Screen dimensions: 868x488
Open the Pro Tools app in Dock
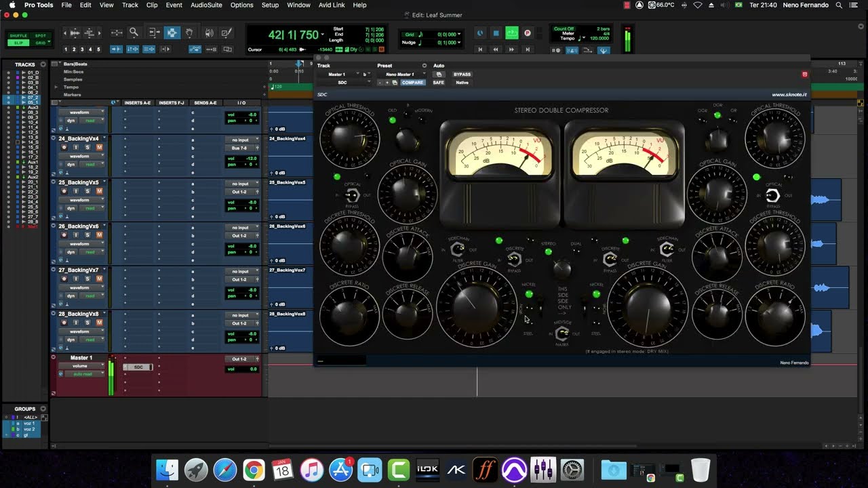click(x=514, y=470)
